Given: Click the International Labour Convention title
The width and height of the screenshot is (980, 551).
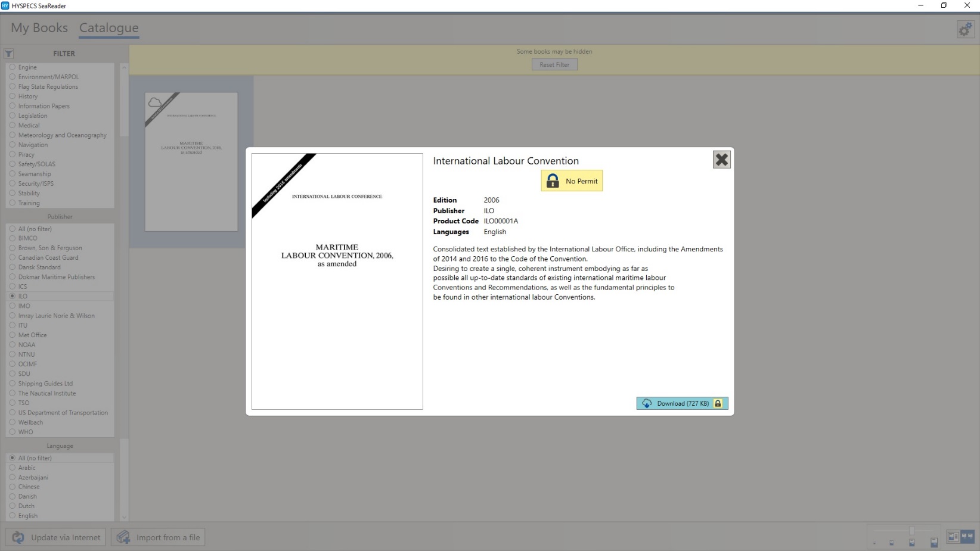Looking at the screenshot, I should click(505, 161).
